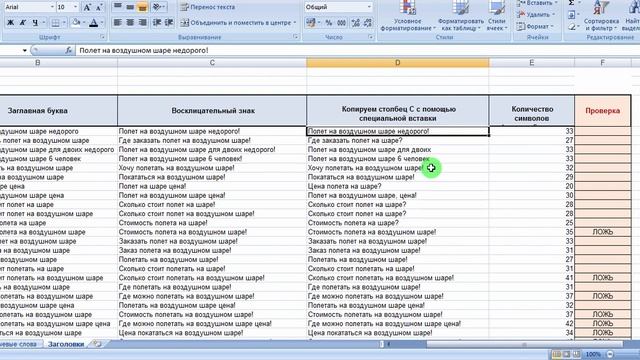Screen dimensions: 640x360
Task: Select cell 'Где заказать полет на шаре?'
Action: pyautogui.click(x=398, y=140)
